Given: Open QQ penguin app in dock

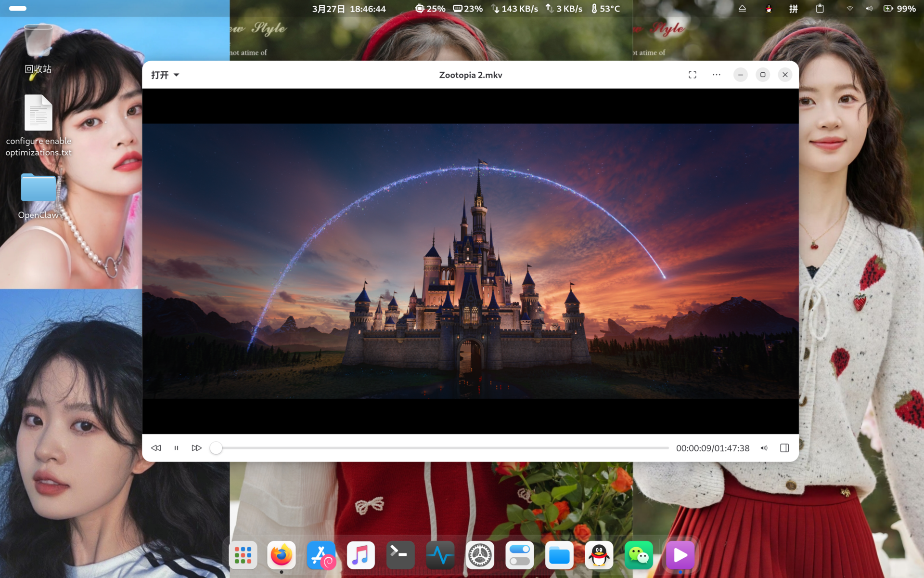Looking at the screenshot, I should (599, 555).
